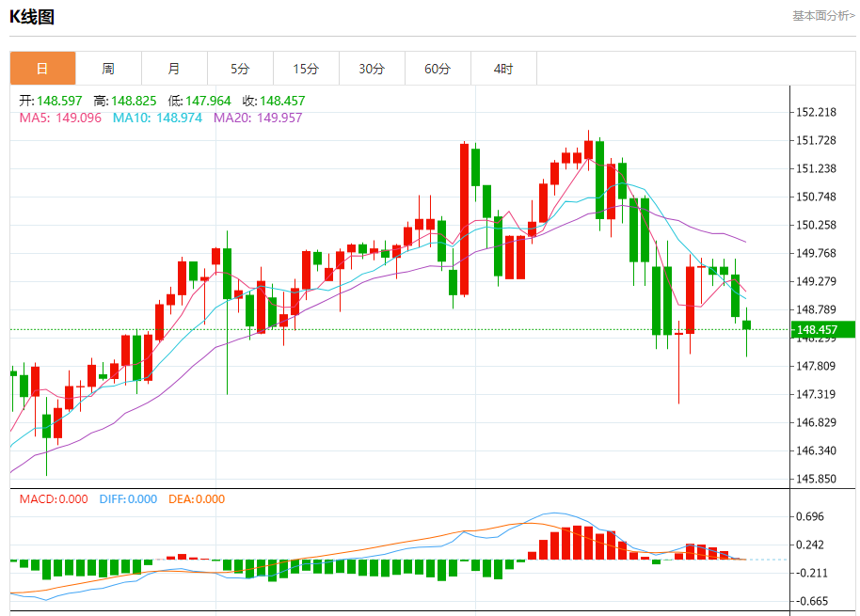Click the 150.748 price axis label
The width and height of the screenshot is (860, 616).
(x=816, y=197)
